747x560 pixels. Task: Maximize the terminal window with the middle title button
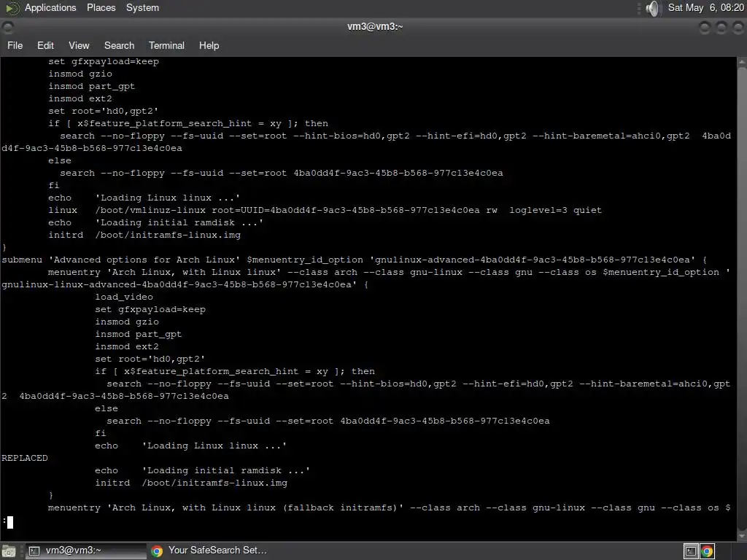[x=721, y=28]
